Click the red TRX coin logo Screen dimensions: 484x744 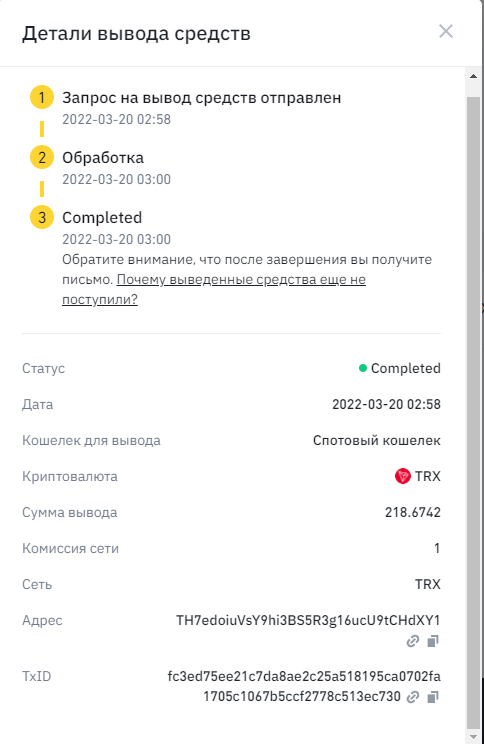coord(402,476)
